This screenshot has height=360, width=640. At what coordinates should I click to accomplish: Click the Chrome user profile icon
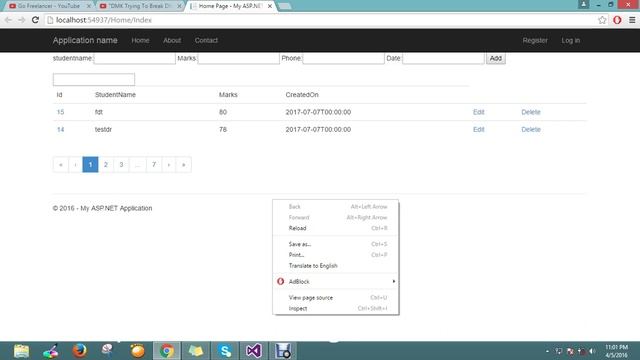point(584,4)
